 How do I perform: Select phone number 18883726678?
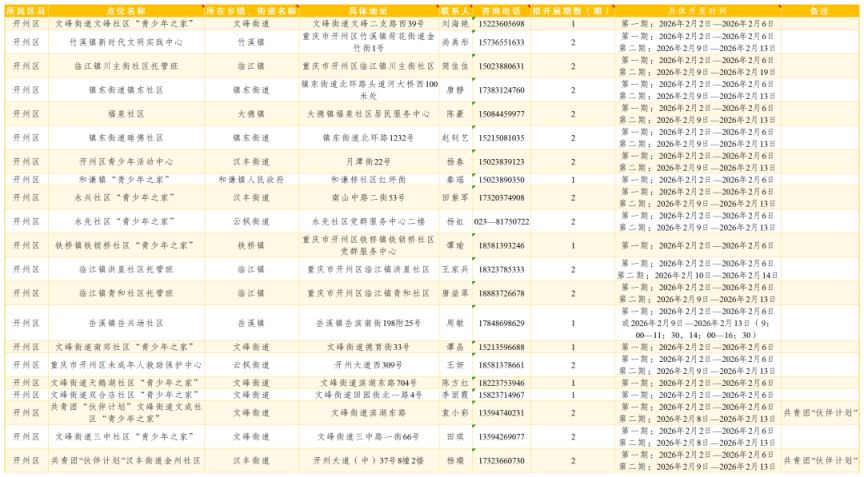coord(501,294)
